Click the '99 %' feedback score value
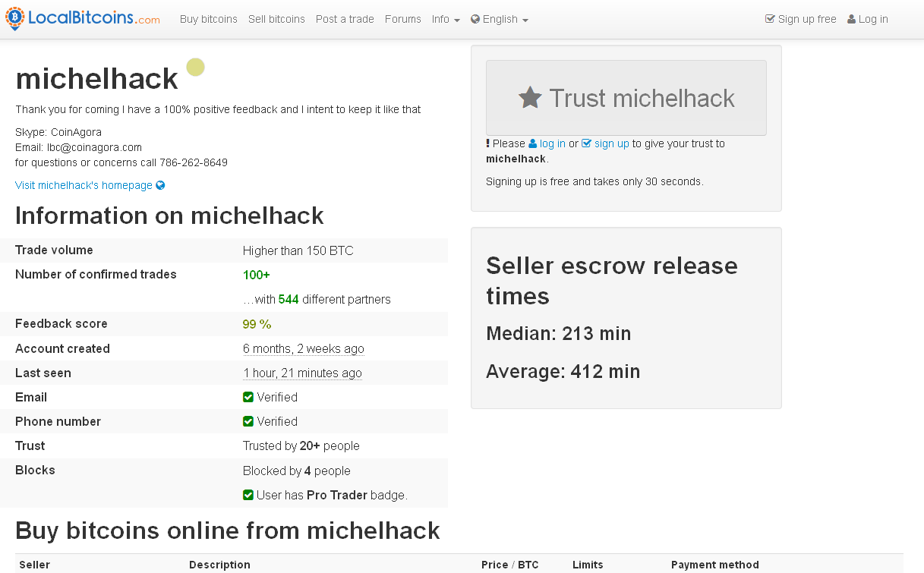924x573 pixels. point(257,324)
